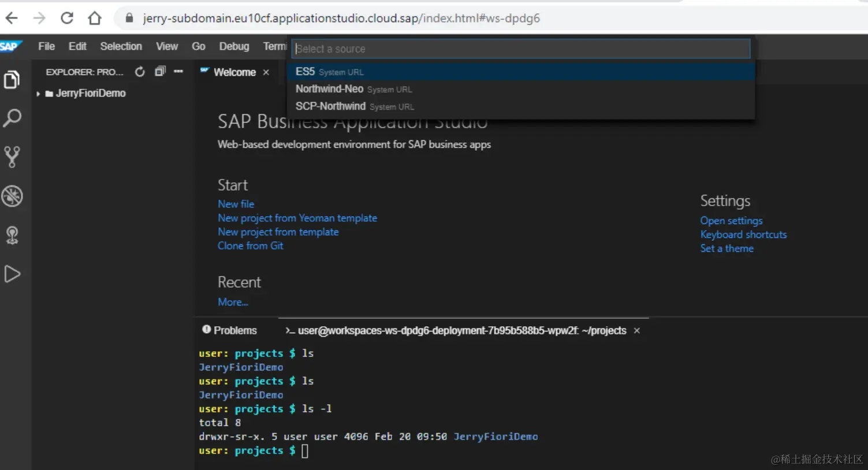Reload the page with the refresh icon

pos(67,18)
